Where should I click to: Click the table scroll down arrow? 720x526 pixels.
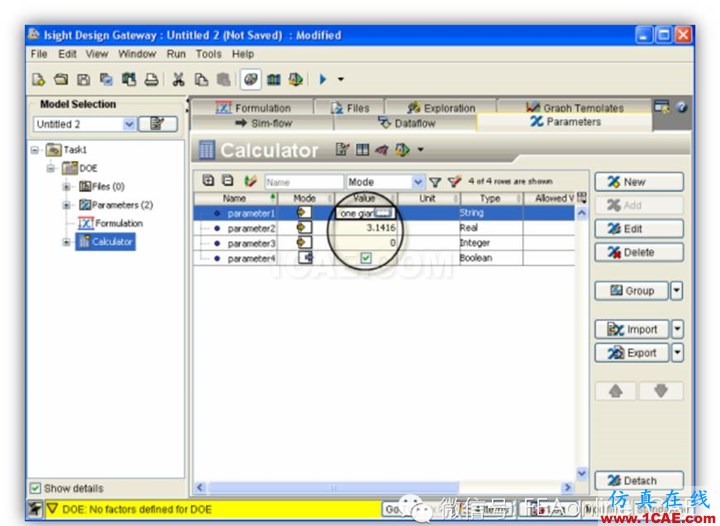point(582,473)
